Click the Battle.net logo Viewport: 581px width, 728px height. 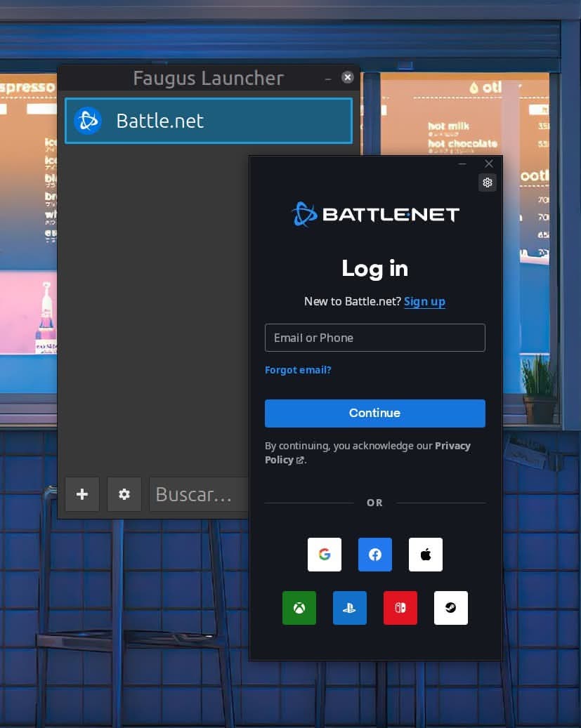pos(374,213)
